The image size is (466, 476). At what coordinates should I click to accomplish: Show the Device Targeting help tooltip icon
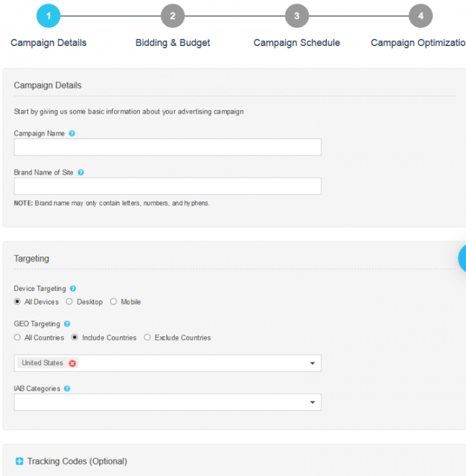[73, 288]
